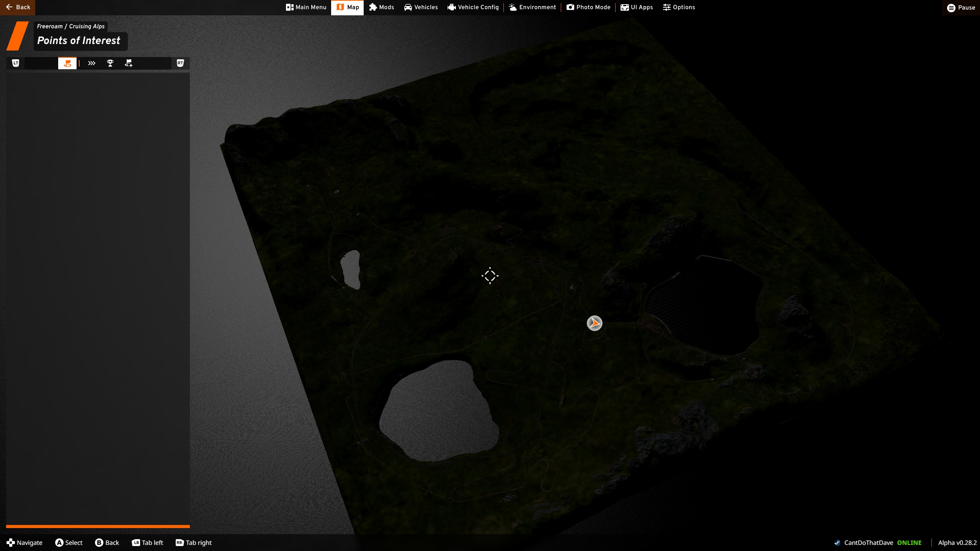This screenshot has height=551, width=980.
Task: Click the orange vehicle arrow marker on map
Action: 595,323
